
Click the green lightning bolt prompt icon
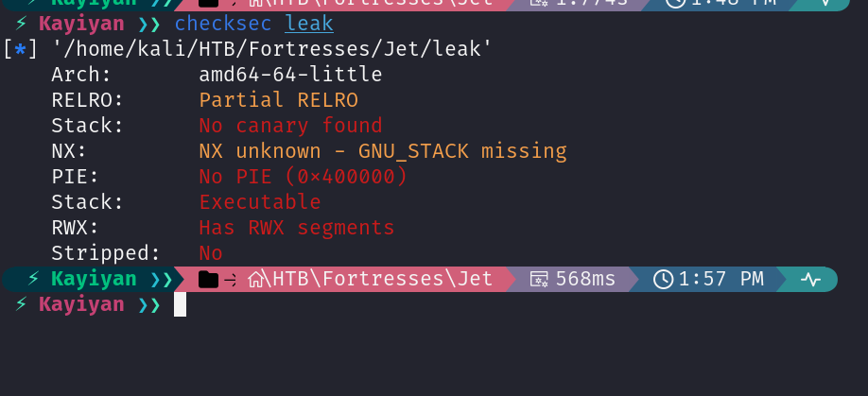pos(33,279)
